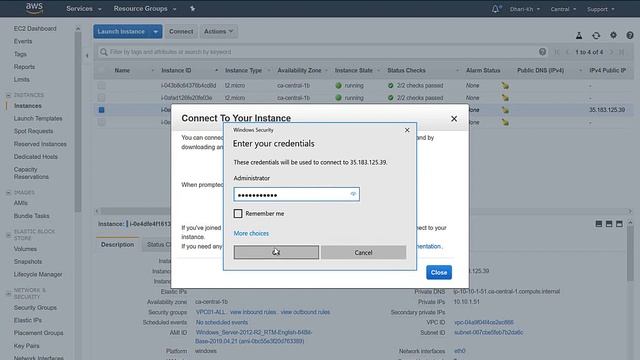Viewport: 640px width, 360px height.
Task: Switch to second detail pane layout icon
Action: click(x=609, y=224)
